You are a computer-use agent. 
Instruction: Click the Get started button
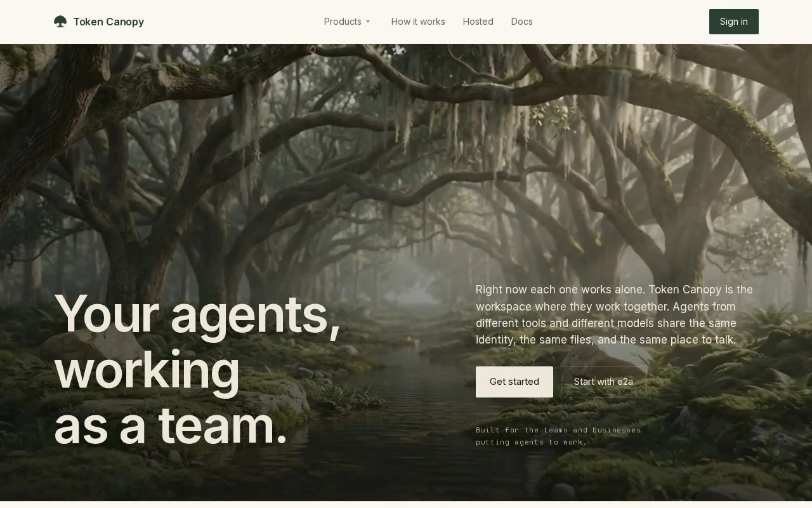(514, 382)
